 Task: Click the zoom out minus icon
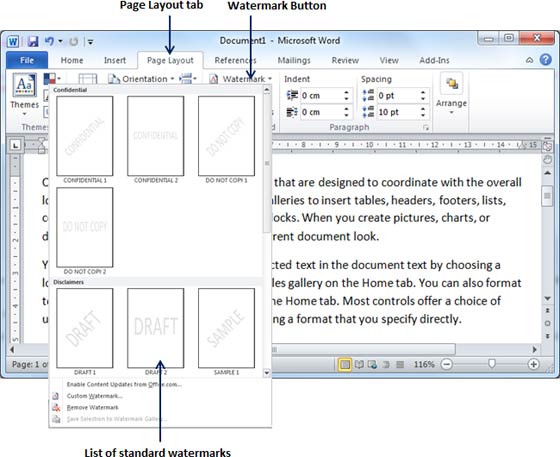(x=446, y=364)
